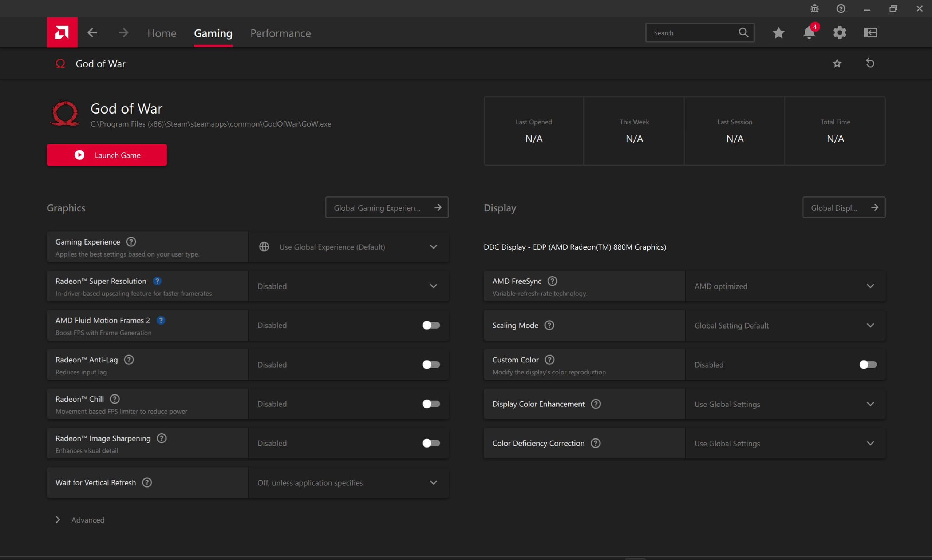Add God of War to favorites star
Screen dimensions: 932x560
point(837,63)
